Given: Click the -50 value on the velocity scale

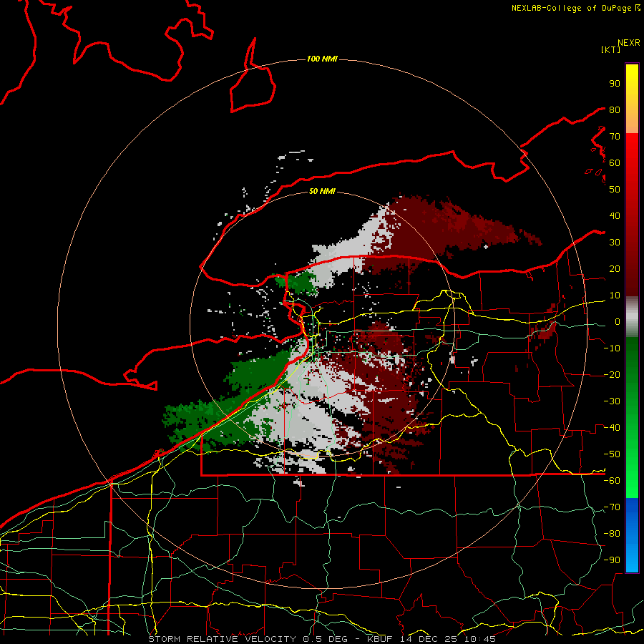Looking at the screenshot, I should click(612, 454).
